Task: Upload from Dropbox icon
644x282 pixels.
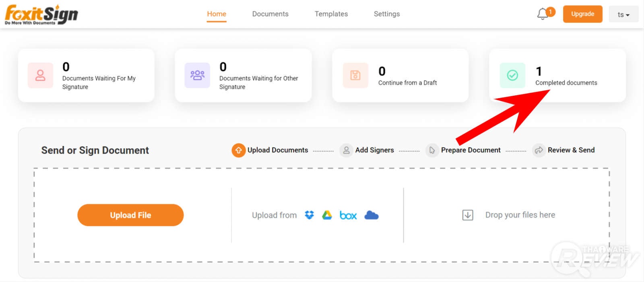Action: (x=309, y=215)
